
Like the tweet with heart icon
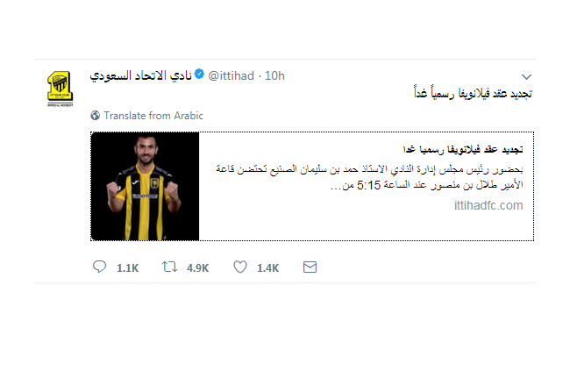point(240,267)
